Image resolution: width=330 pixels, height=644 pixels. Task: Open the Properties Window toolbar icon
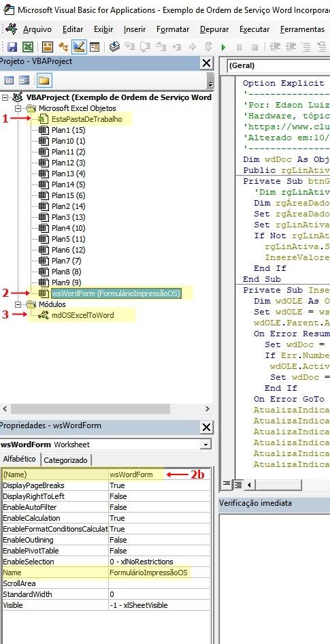95,47
